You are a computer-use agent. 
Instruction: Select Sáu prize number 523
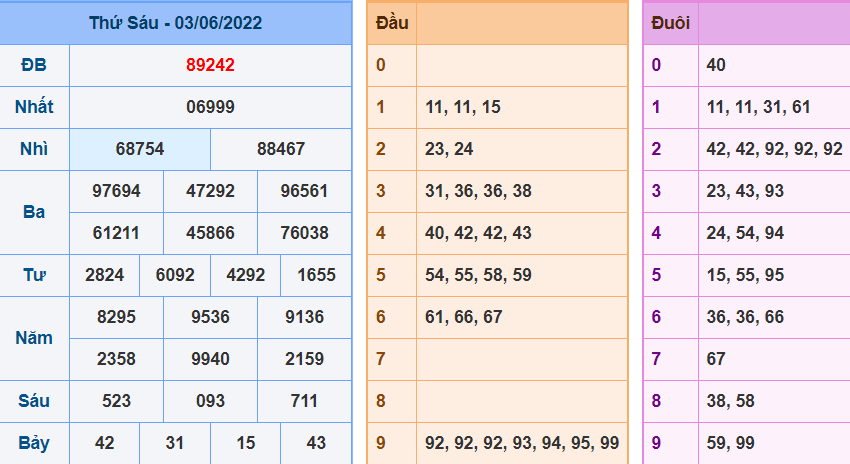click(116, 401)
